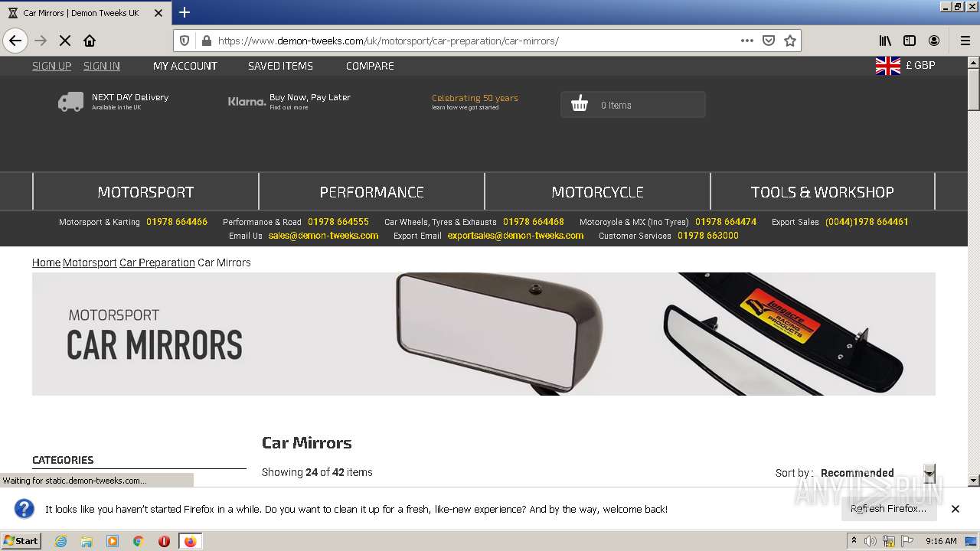The height and width of the screenshot is (551, 980).
Task: Go to Home breadcrumb link
Action: coord(46,262)
